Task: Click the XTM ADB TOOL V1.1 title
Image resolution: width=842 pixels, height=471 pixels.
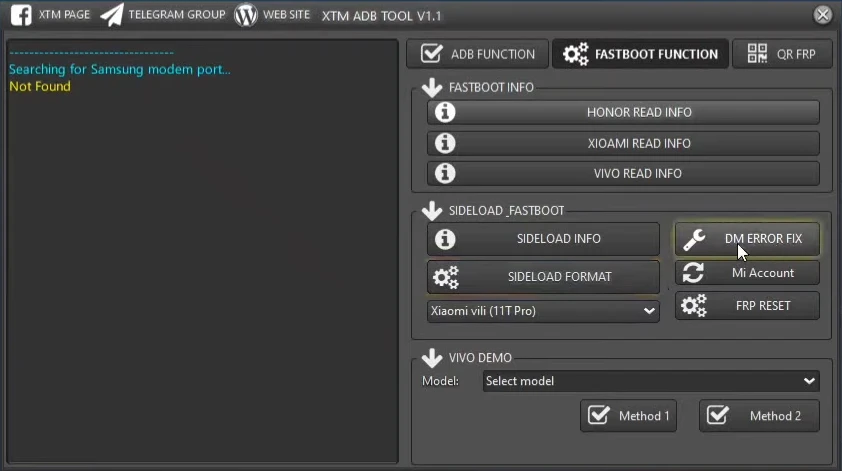Action: 381,16
